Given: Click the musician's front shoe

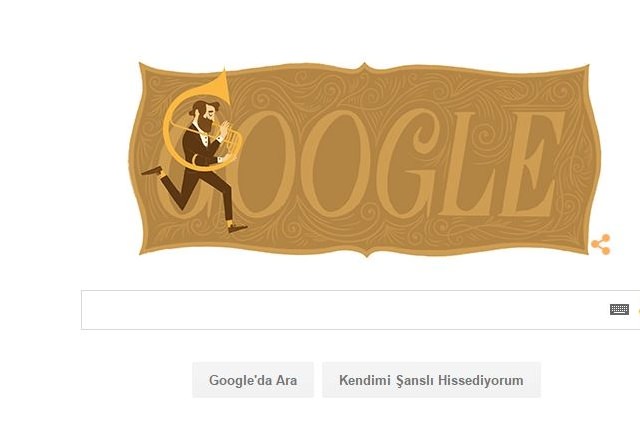Looking at the screenshot, I should [237, 228].
